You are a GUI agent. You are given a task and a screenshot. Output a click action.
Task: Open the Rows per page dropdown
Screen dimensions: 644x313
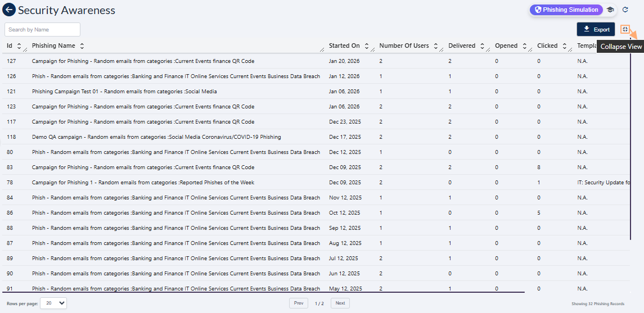click(x=53, y=303)
